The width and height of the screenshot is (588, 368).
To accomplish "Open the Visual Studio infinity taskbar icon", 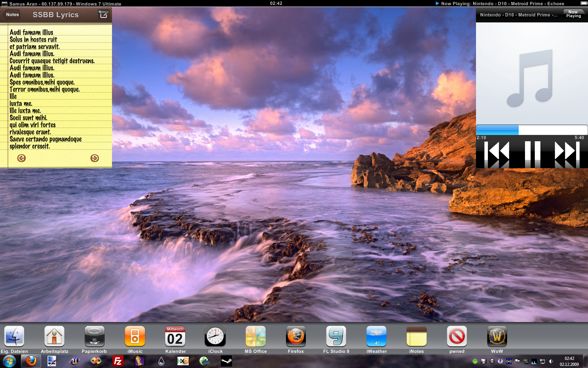I will (x=96, y=361).
